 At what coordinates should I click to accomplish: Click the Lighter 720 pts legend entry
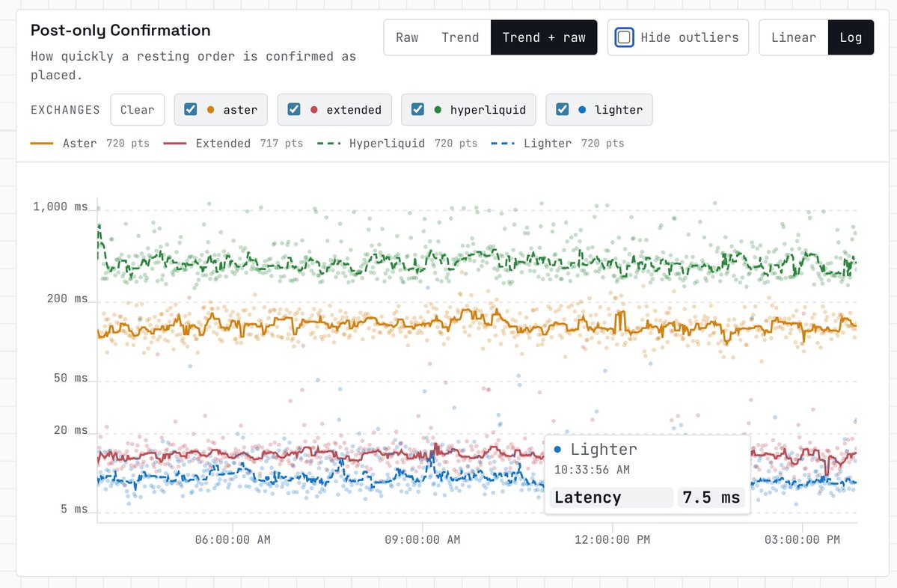pos(558,144)
